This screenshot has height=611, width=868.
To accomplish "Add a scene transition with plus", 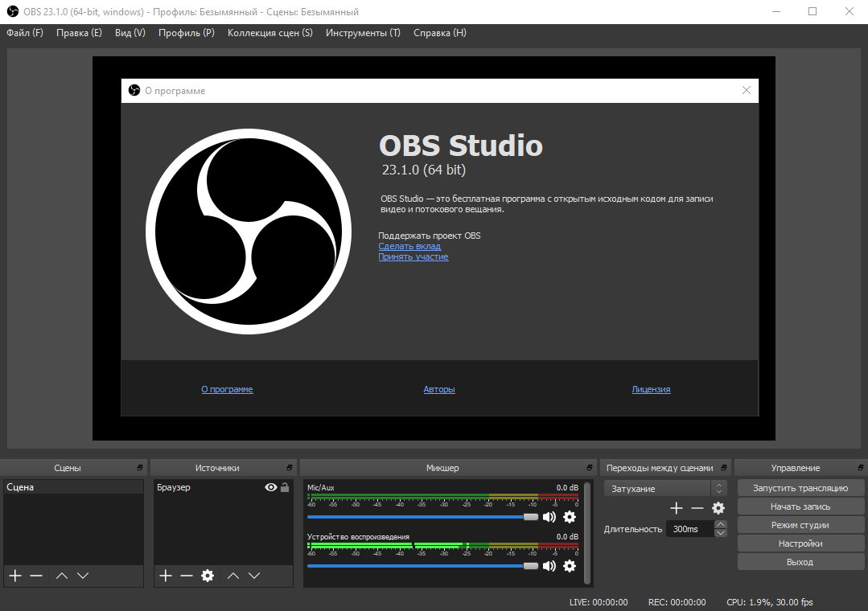I will 677,508.
